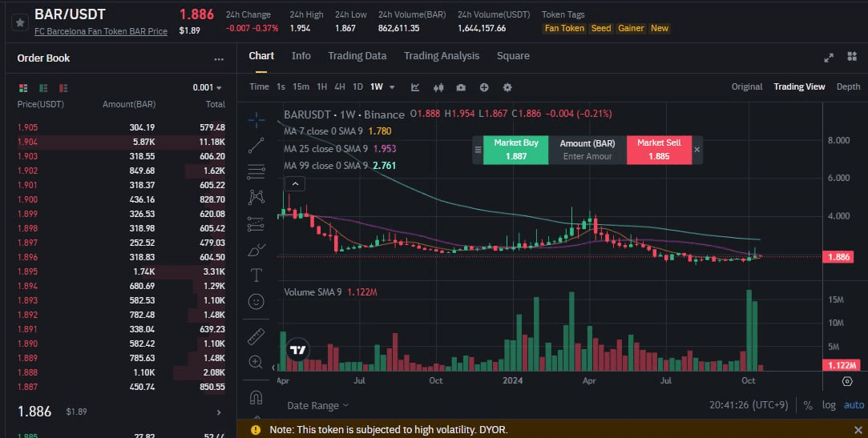Activate the zoom-in tool
Image resolution: width=868 pixels, height=438 pixels.
256,362
